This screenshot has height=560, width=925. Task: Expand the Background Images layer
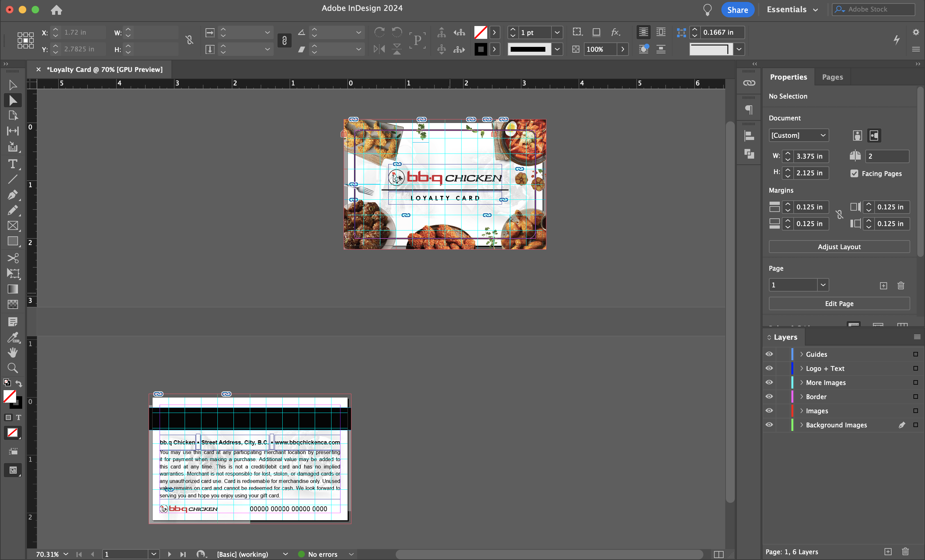click(x=801, y=424)
